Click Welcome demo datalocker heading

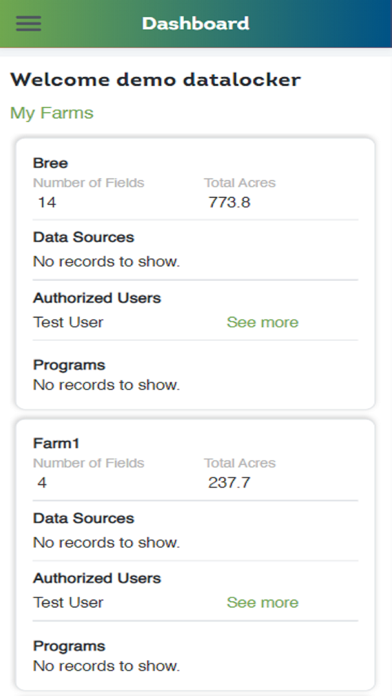[x=155, y=80]
